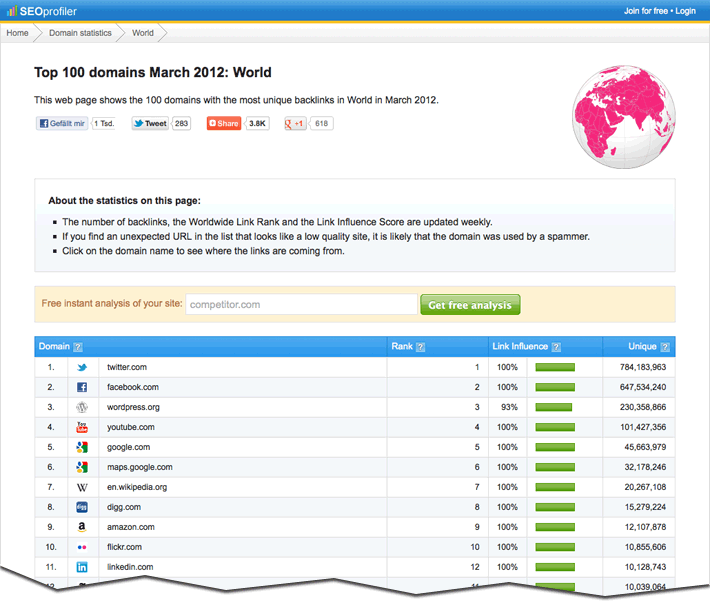Click unique count 230,358,866
Viewport: 710px width, 605px height.
(643, 407)
